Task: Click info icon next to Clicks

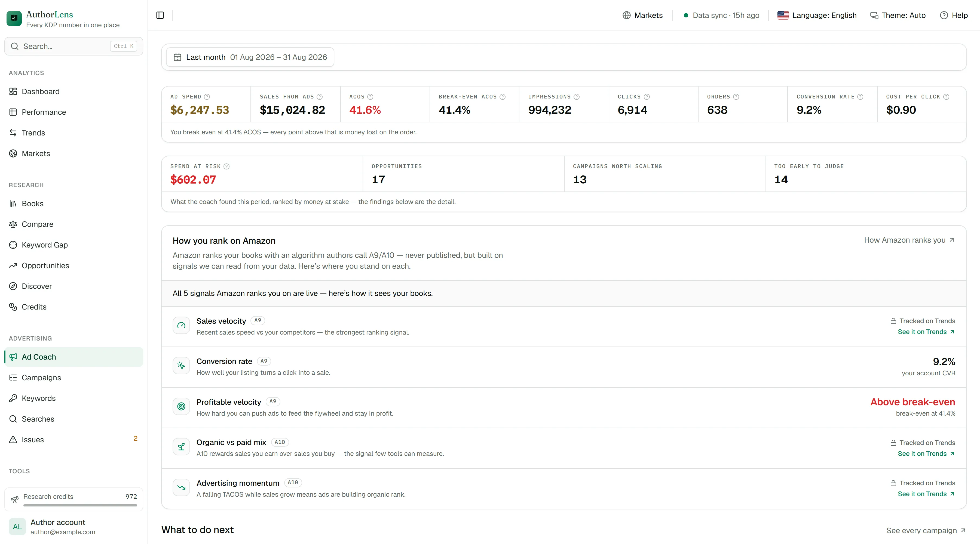Action: (x=647, y=97)
